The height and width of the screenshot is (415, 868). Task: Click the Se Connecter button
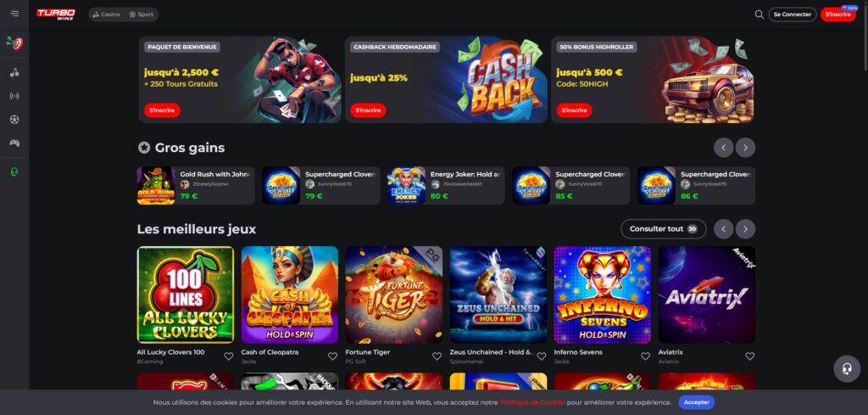point(793,14)
